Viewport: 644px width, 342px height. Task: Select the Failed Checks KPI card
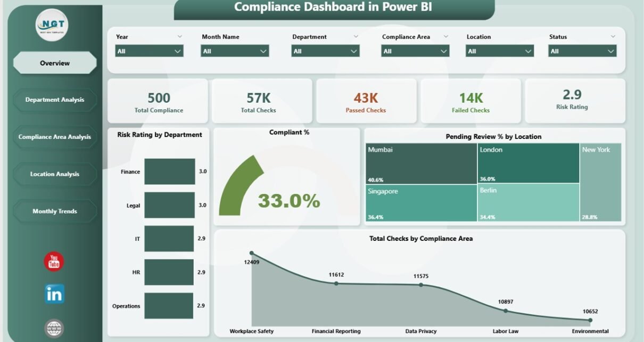[470, 101]
